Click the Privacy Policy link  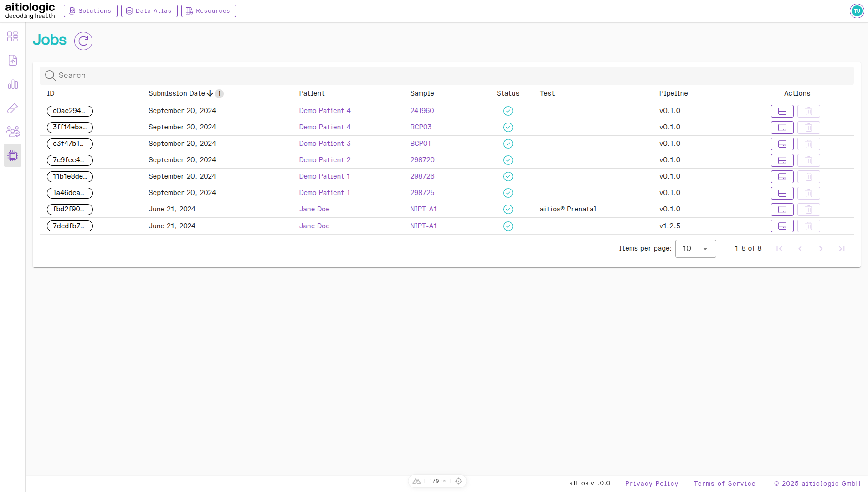tap(651, 483)
